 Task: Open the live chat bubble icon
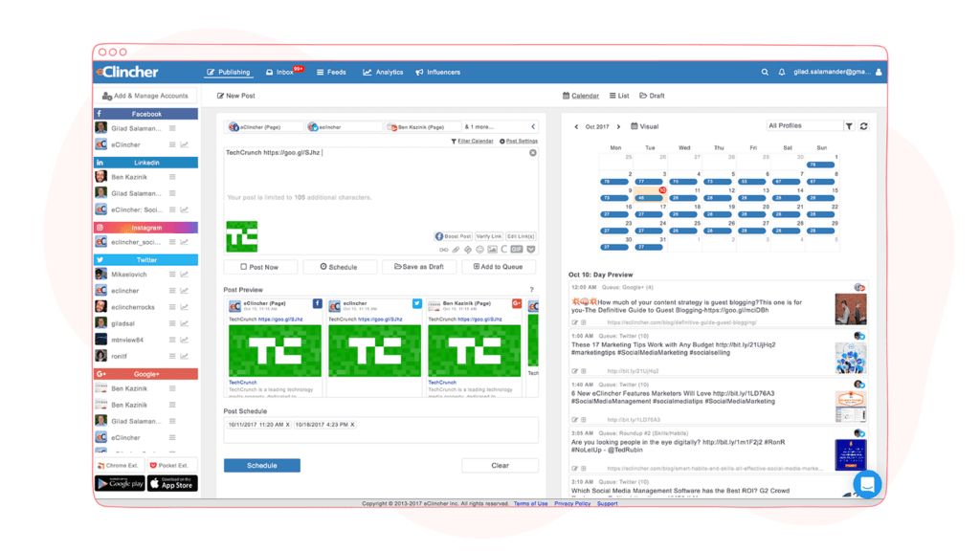(867, 483)
